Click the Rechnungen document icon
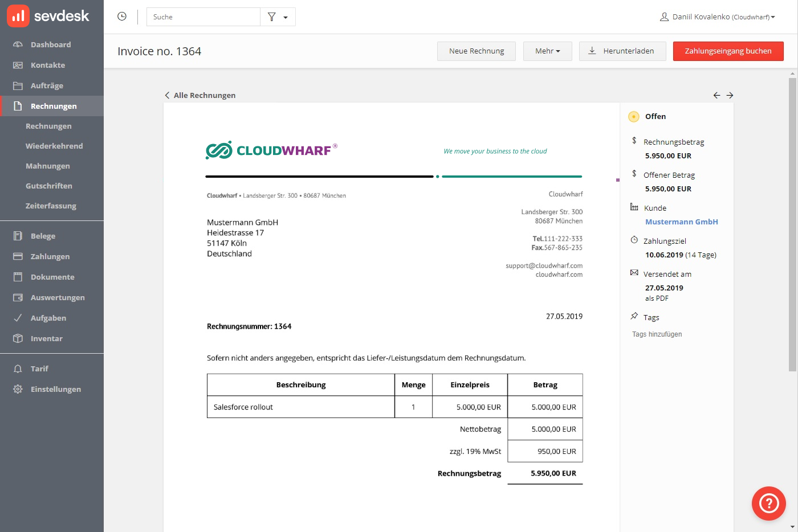This screenshot has width=798, height=532. (x=18, y=106)
